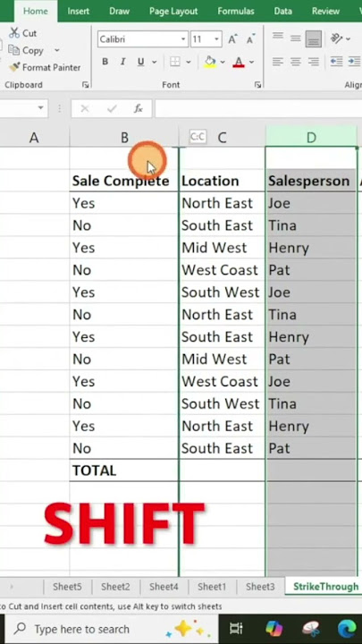Click the Cut scissors icon
Image resolution: width=362 pixels, height=644 pixels.
tap(14, 33)
